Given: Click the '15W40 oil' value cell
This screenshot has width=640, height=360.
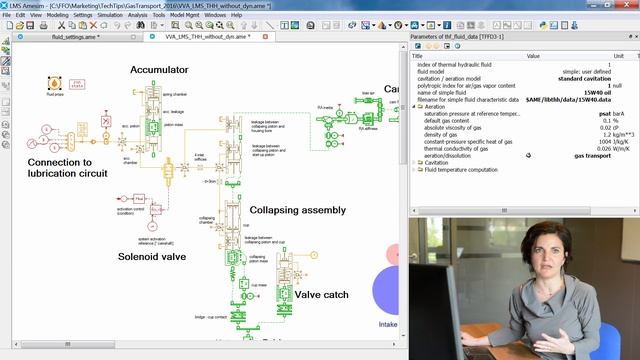Looking at the screenshot, I should 598,93.
